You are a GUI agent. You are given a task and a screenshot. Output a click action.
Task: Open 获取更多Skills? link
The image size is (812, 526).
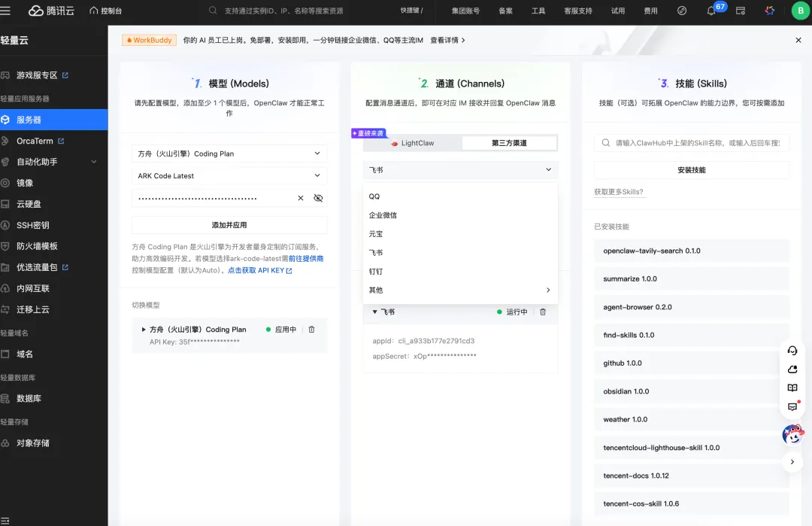(x=618, y=192)
